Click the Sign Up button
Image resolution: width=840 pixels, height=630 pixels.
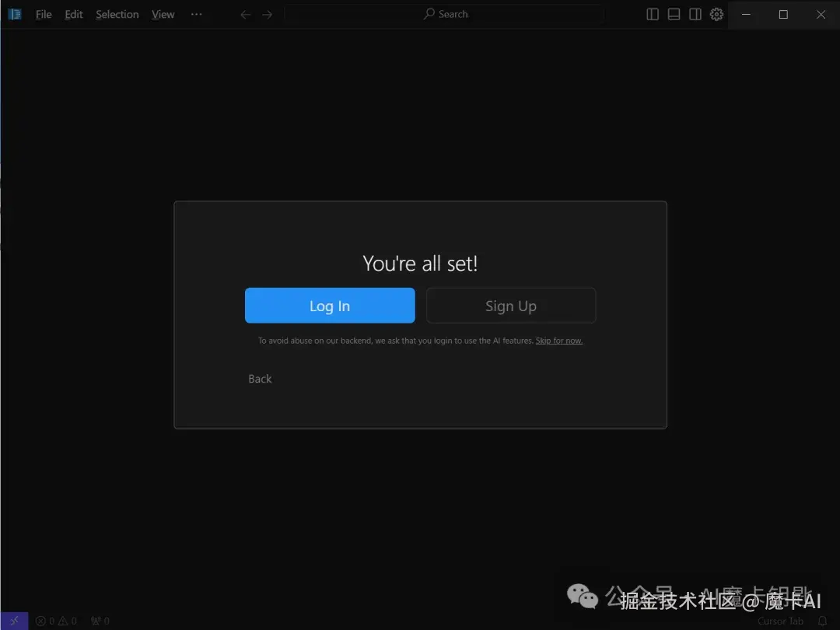[510, 305]
